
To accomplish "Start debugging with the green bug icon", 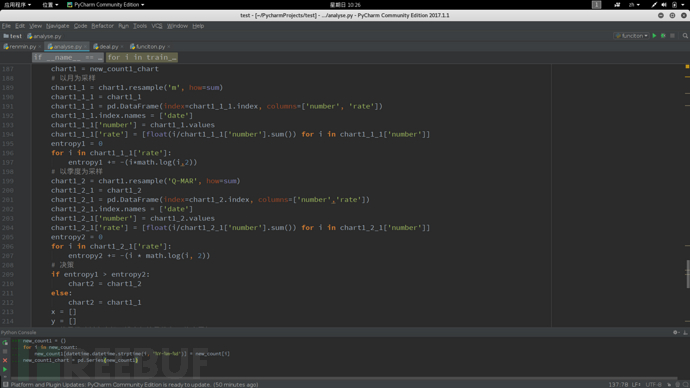I will (663, 36).
